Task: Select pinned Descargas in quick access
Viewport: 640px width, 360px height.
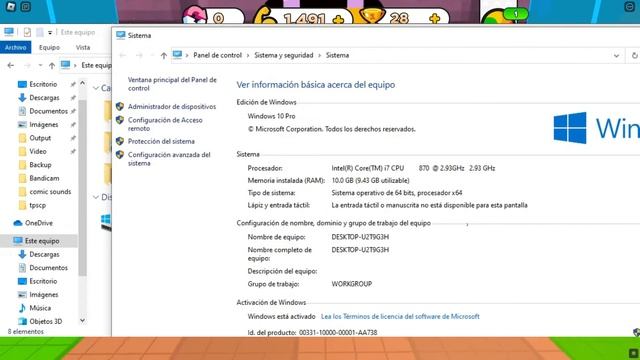Action: click(44, 98)
